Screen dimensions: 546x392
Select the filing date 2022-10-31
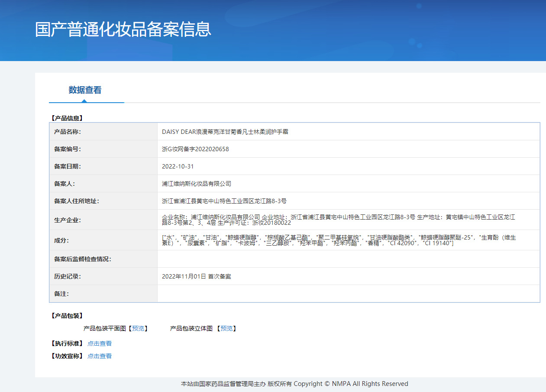[178, 166]
